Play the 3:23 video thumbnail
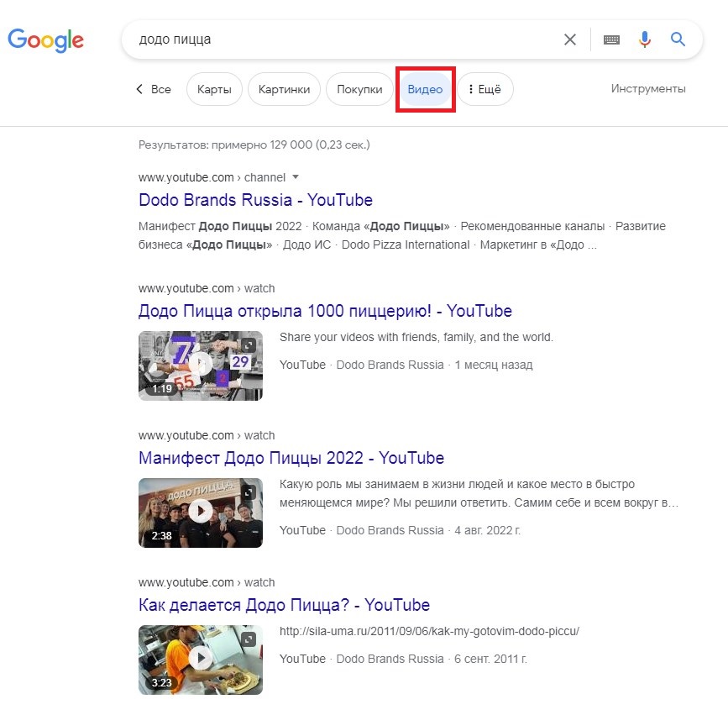This screenshot has height=715, width=728. 201,660
